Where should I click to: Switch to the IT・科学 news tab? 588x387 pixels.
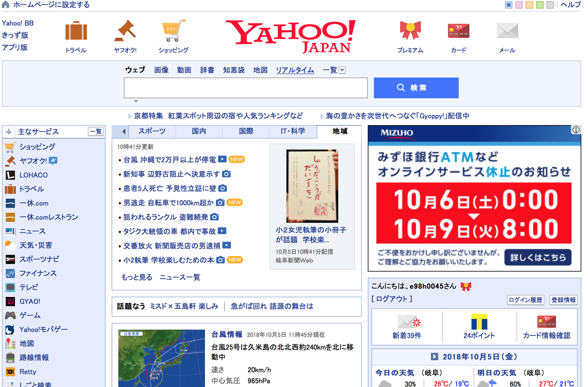293,131
